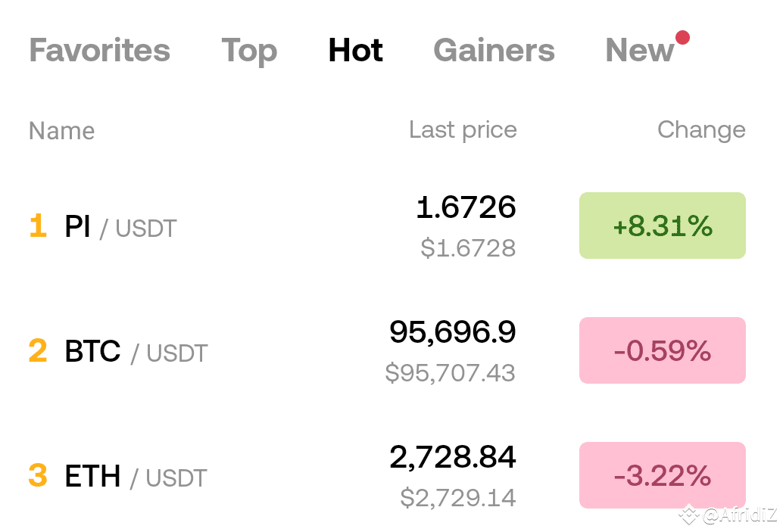Click the Binance logo watermark @AfridiZ
Viewport: 783px width, 532px height.
pos(728,515)
